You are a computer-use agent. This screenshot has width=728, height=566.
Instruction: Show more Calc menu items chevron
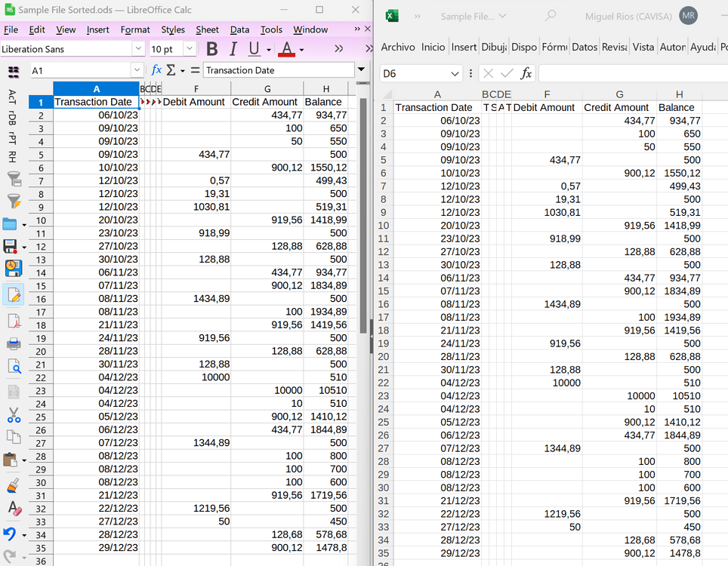[356, 29]
